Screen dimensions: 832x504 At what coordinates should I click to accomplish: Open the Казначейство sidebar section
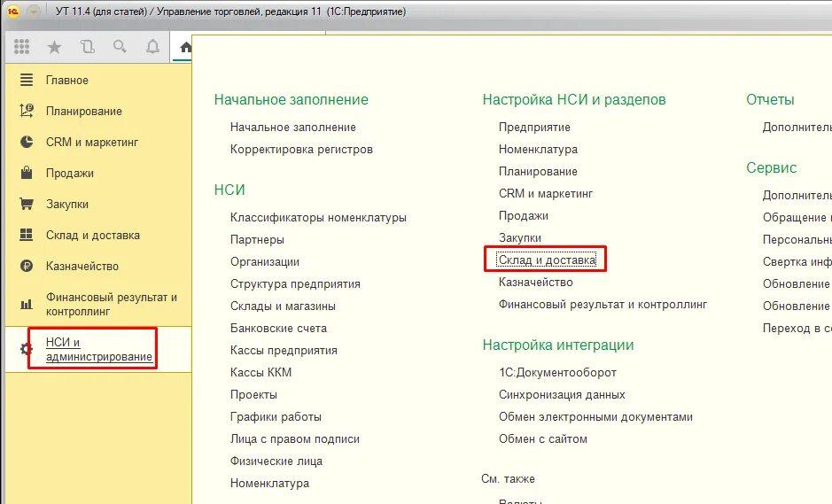pos(82,267)
